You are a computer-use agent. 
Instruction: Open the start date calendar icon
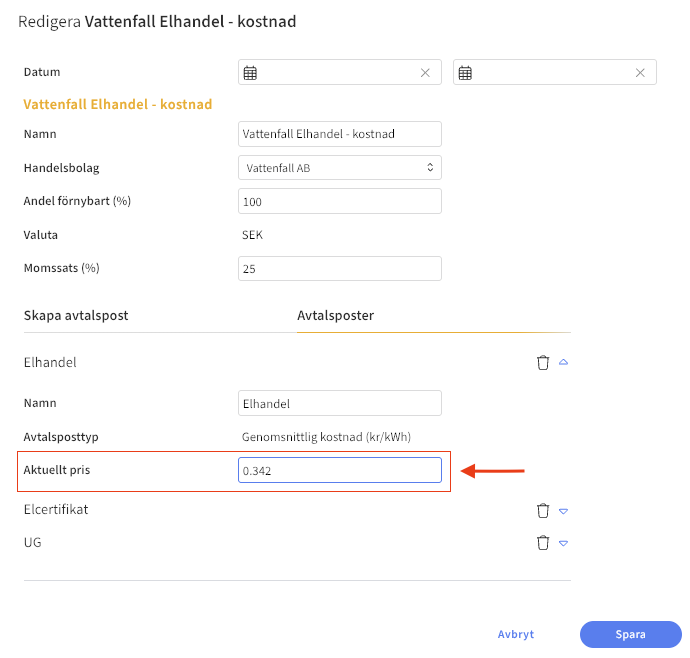coord(251,73)
